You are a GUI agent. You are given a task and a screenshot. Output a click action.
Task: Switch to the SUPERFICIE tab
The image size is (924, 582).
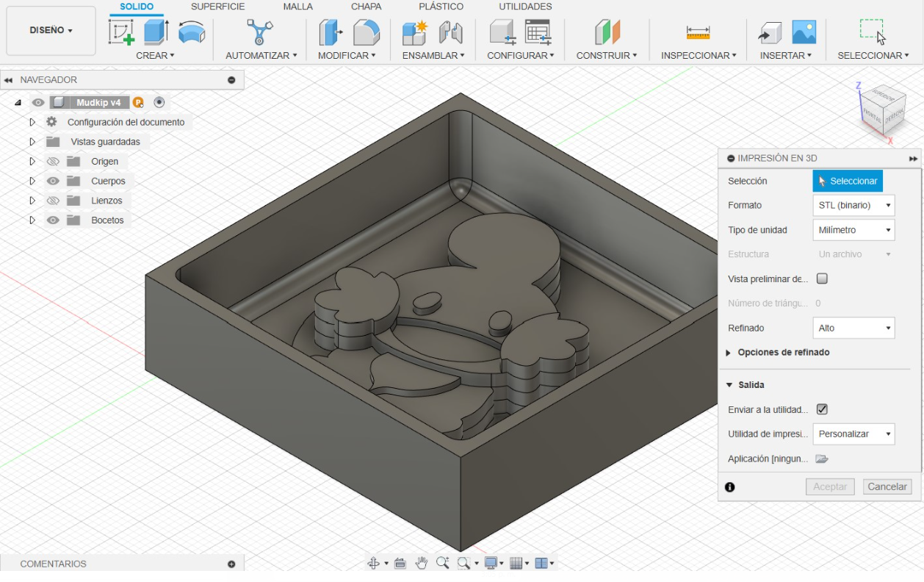218,7
